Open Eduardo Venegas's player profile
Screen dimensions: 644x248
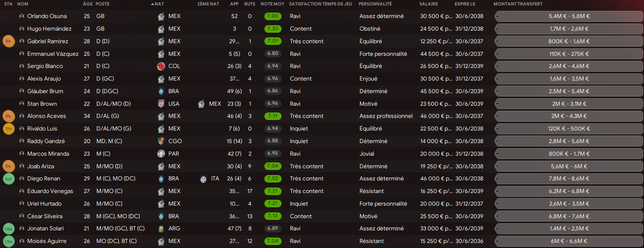tap(50, 191)
